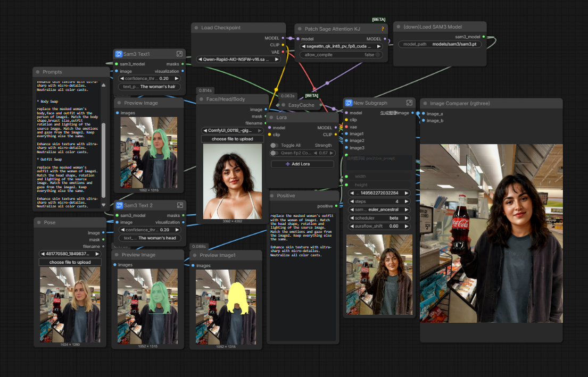Enter New Subgraph using its expand icon
This screenshot has height=377, width=588.
[409, 103]
